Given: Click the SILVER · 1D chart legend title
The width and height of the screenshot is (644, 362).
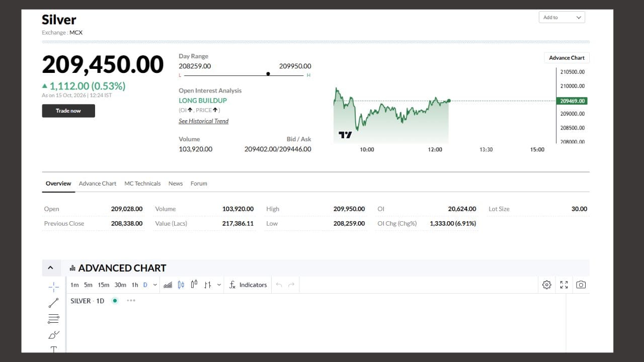Looking at the screenshot, I should tap(87, 301).
